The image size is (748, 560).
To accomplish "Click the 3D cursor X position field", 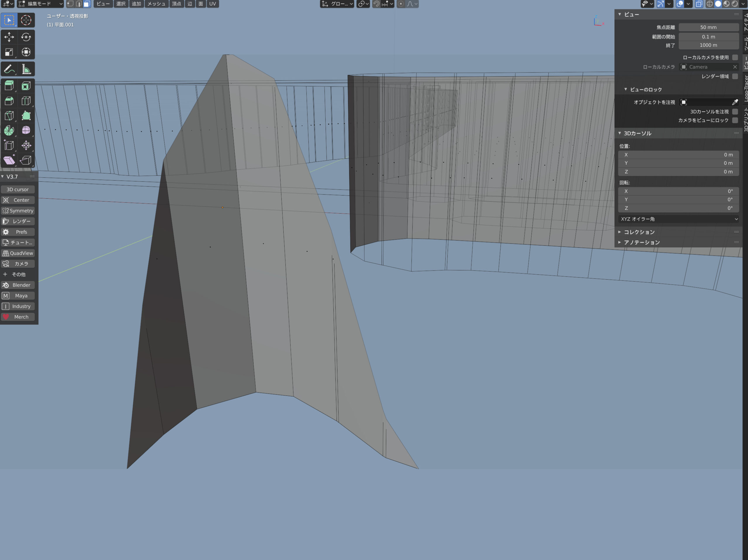I will pyautogui.click(x=678, y=155).
